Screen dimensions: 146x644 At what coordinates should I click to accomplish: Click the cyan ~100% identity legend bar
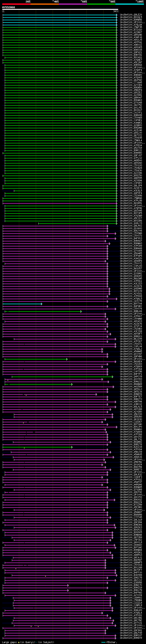(x=130, y=4)
